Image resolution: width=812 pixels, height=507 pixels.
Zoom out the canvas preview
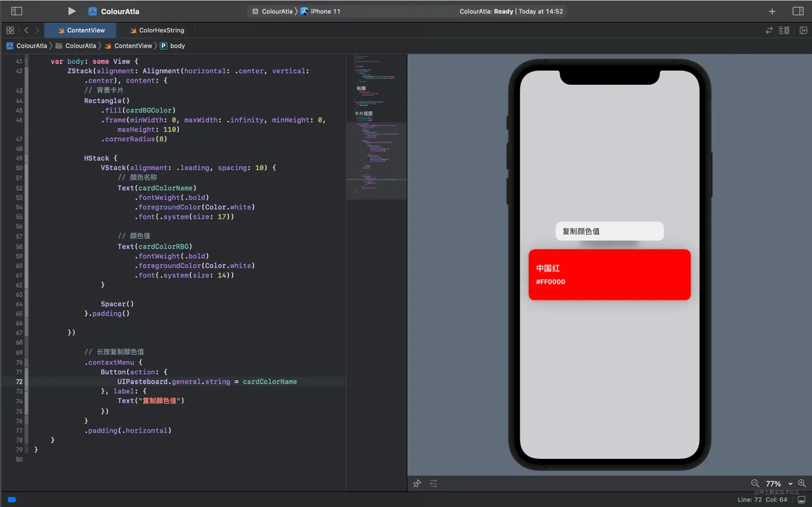755,483
